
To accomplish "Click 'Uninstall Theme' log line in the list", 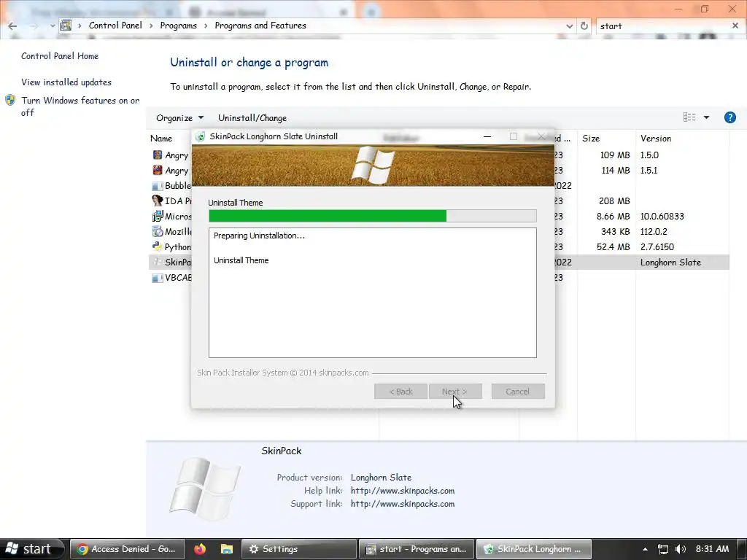I will click(241, 260).
